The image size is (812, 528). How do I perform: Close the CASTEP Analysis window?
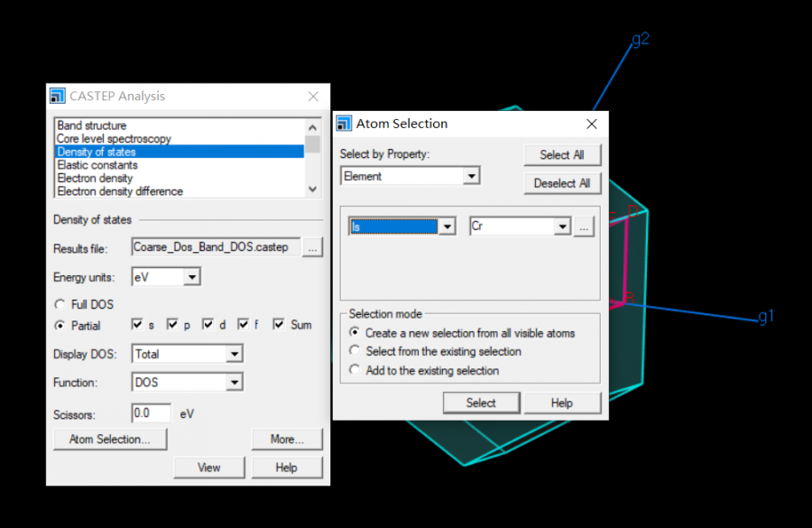[x=313, y=97]
